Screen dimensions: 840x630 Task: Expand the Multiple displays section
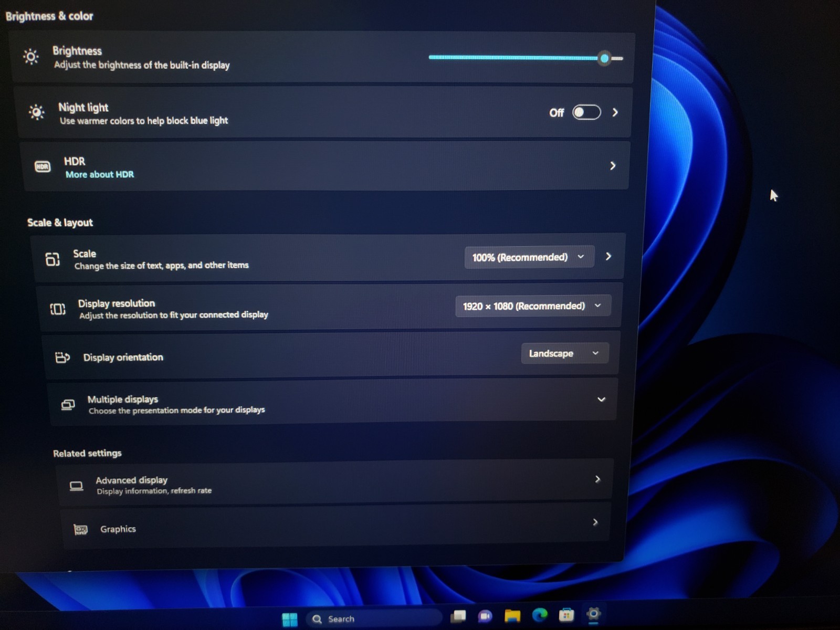pos(602,400)
